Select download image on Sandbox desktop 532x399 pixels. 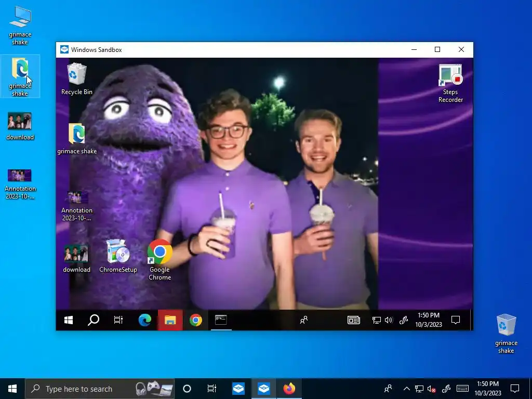pos(77,259)
